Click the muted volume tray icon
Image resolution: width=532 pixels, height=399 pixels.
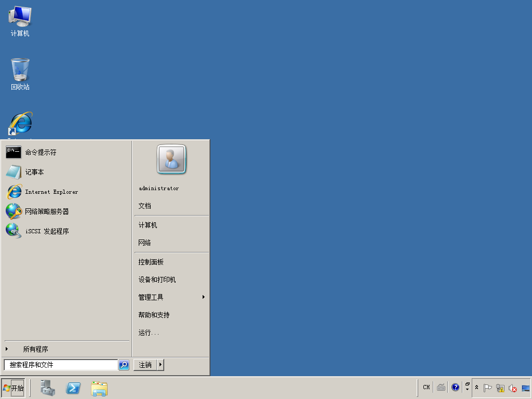pyautogui.click(x=513, y=388)
